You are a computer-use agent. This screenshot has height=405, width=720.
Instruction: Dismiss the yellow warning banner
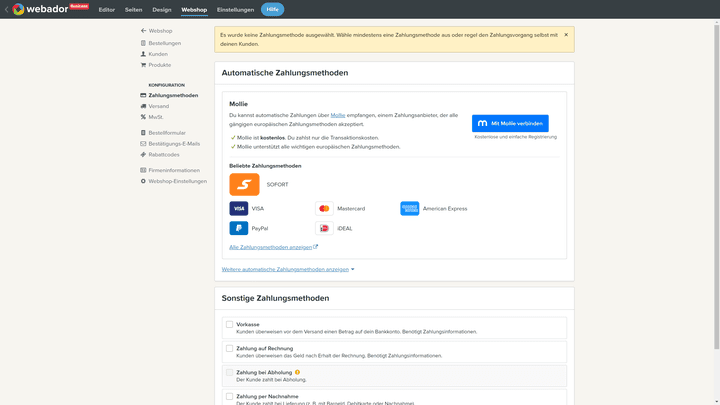click(x=566, y=35)
